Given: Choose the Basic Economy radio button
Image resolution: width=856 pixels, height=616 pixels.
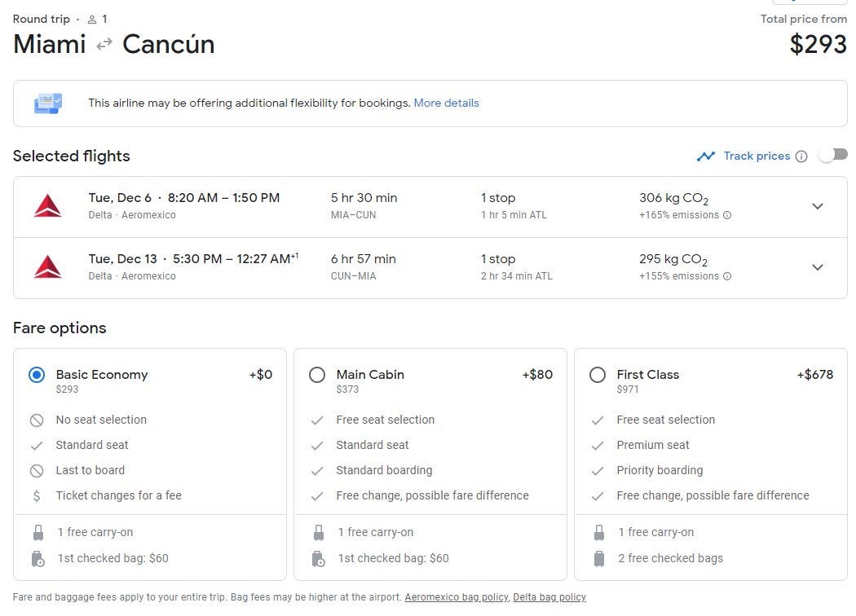Looking at the screenshot, I should pyautogui.click(x=37, y=375).
